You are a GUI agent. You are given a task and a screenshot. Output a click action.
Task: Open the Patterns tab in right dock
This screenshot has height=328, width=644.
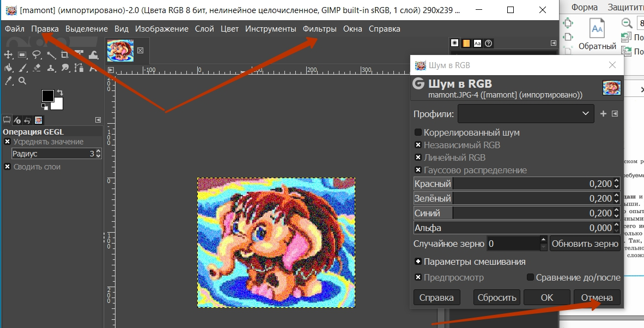coord(466,43)
